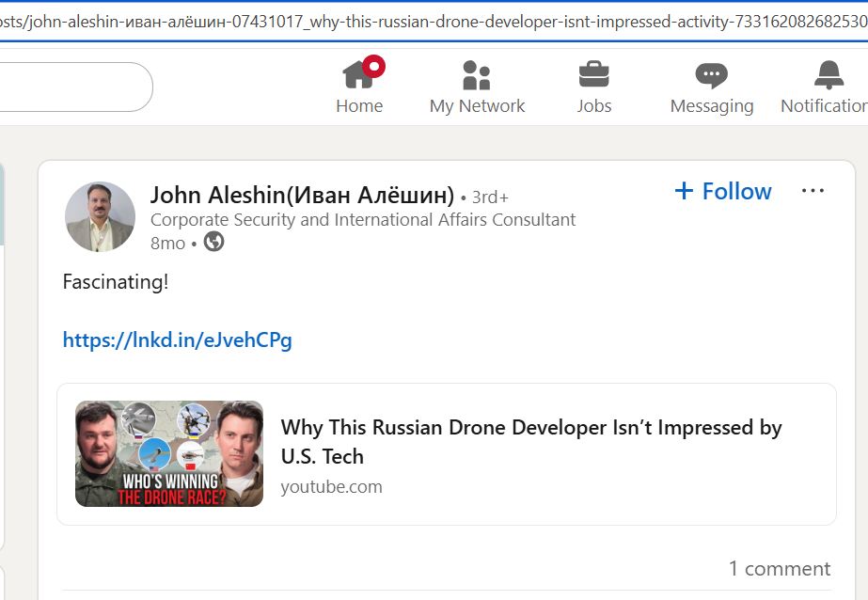This screenshot has height=600, width=868.
Task: Select the Jobs label in navigation
Action: tap(593, 106)
